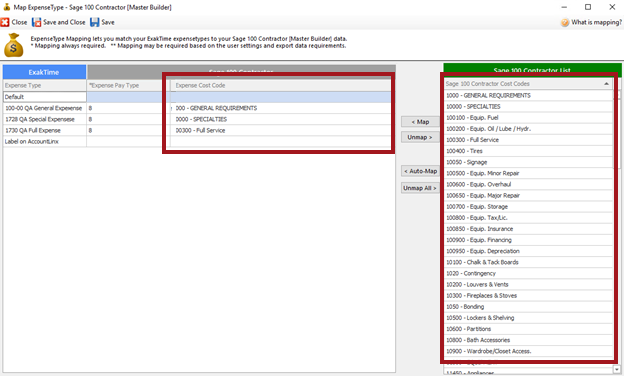The image size is (624, 376).
Task: Select 10600 - Partitions
Action: pyautogui.click(x=528, y=329)
